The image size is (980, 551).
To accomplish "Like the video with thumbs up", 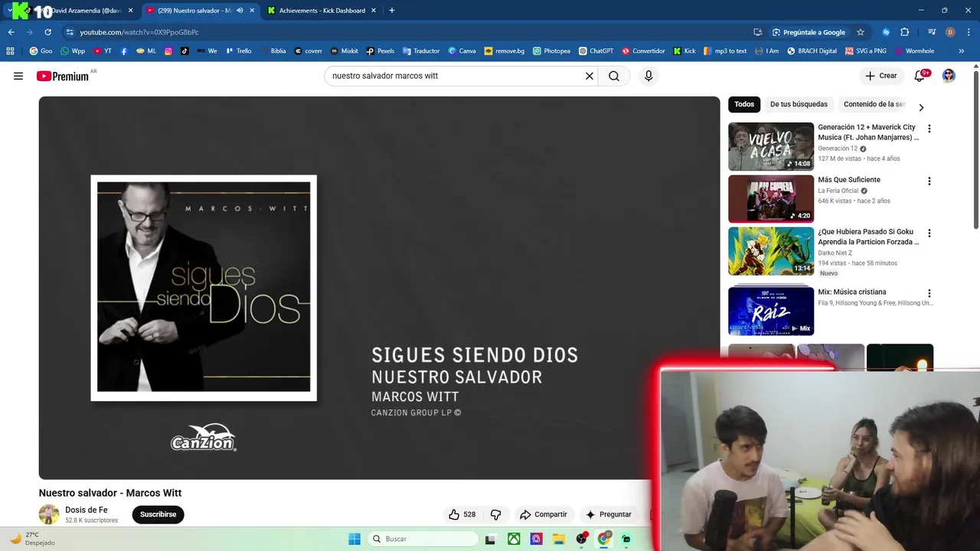I will tap(462, 514).
